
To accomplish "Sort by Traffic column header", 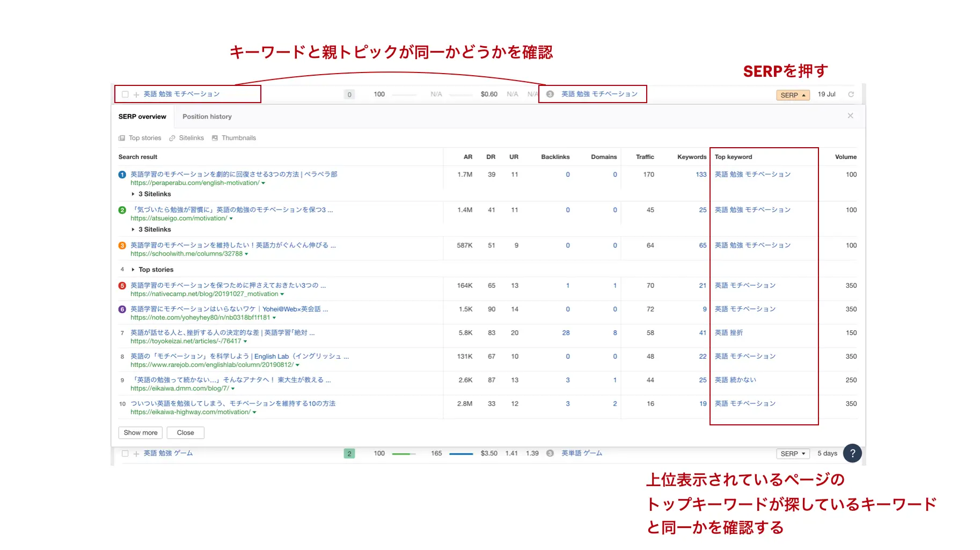I will point(645,157).
